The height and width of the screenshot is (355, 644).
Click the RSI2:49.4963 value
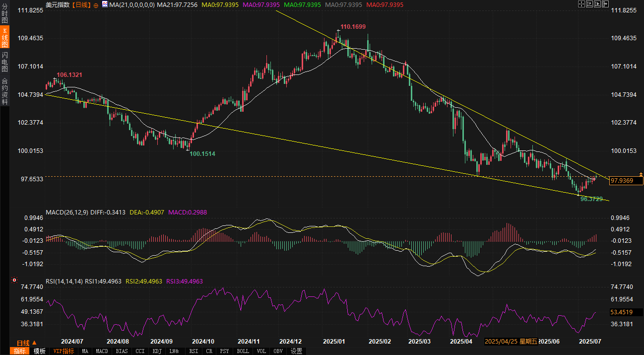[144, 282]
